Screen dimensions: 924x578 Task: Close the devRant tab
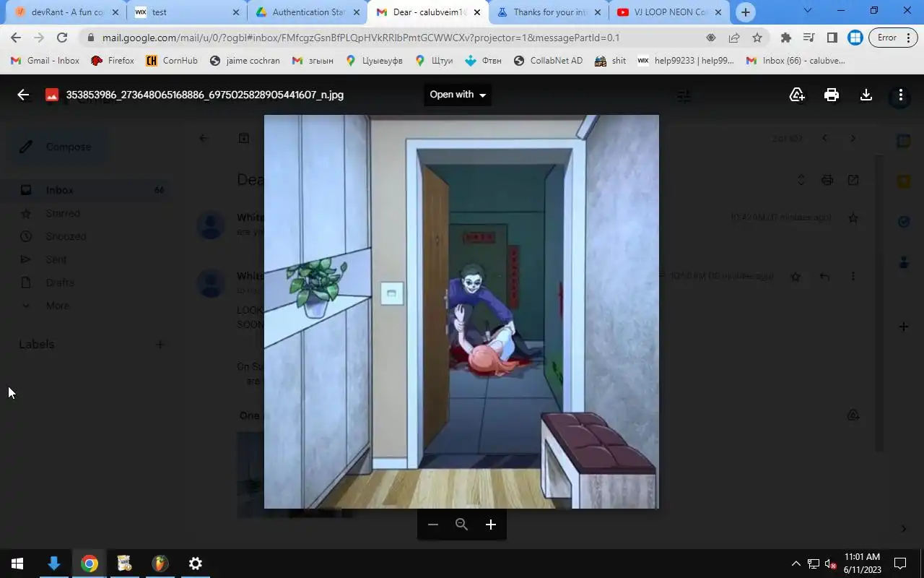point(115,12)
